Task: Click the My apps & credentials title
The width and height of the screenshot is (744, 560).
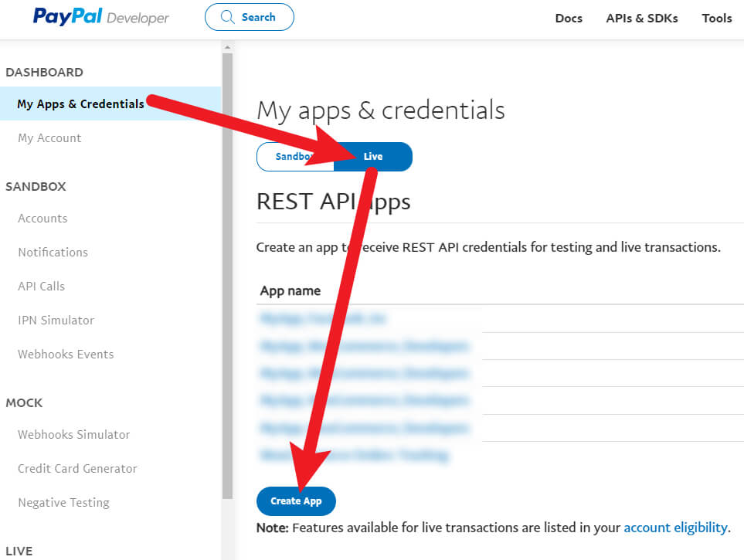Action: (x=381, y=110)
